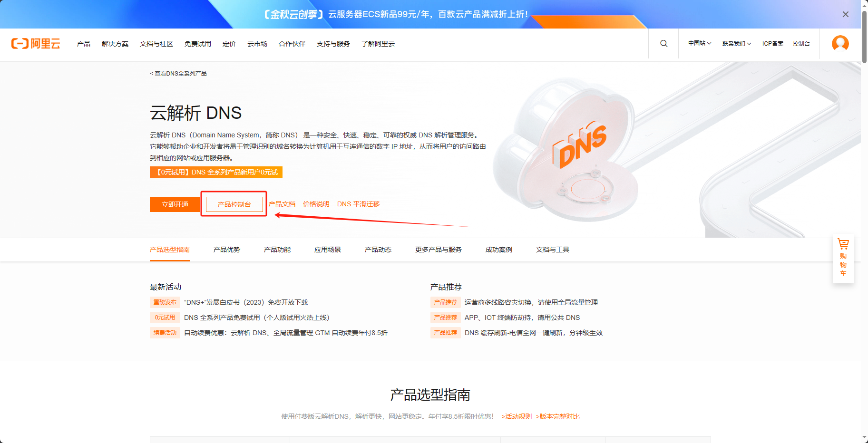Click the 产品控制台 button

tap(234, 204)
